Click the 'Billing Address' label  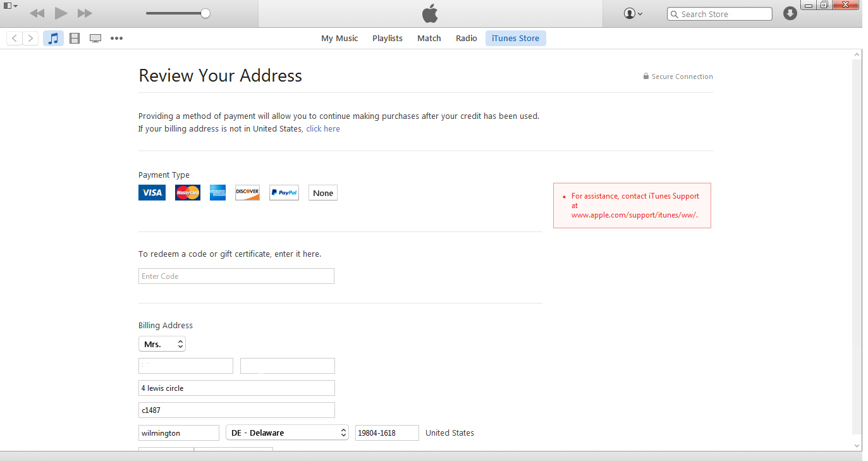pyautogui.click(x=166, y=326)
